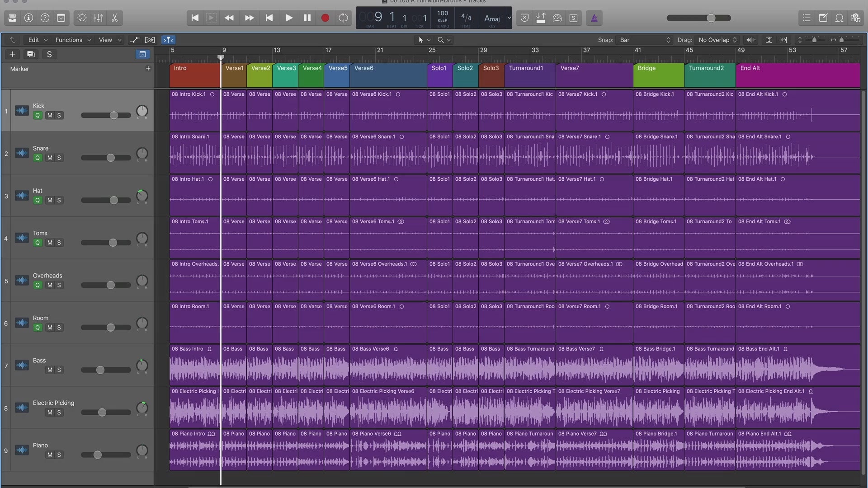Toggle Q button on Hat track
Viewport: 868px width, 488px height.
(x=38, y=200)
